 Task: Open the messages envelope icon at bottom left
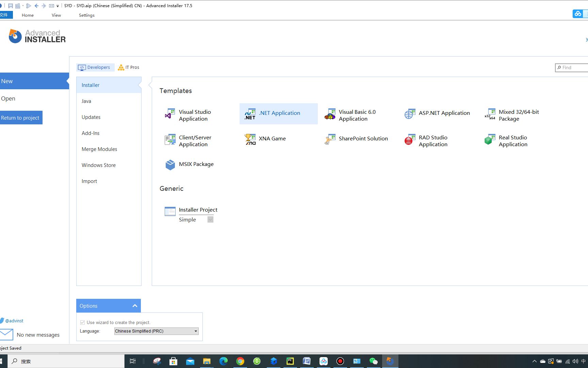click(x=6, y=335)
